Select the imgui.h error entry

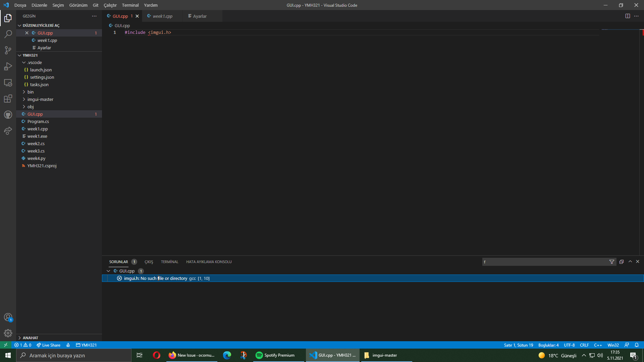(x=373, y=278)
